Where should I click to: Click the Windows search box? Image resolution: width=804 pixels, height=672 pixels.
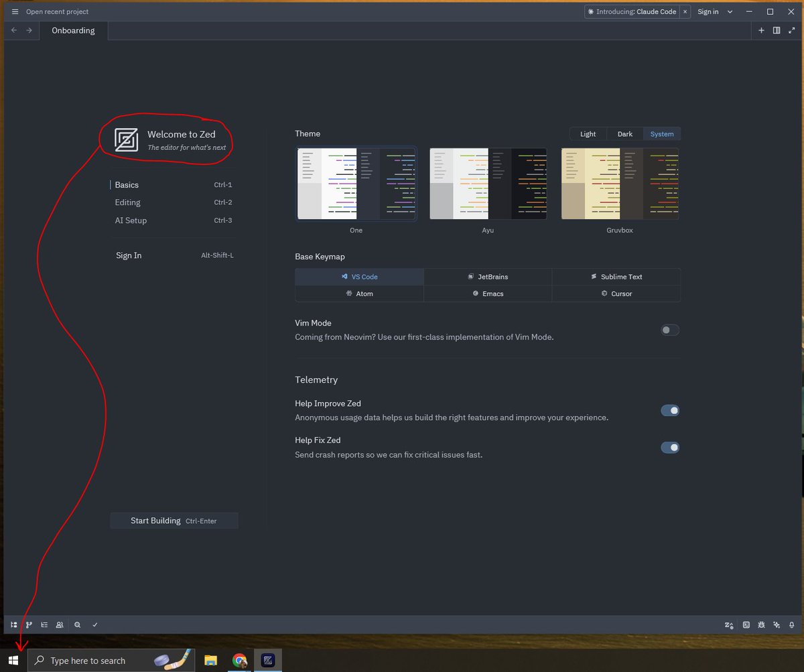click(x=111, y=660)
